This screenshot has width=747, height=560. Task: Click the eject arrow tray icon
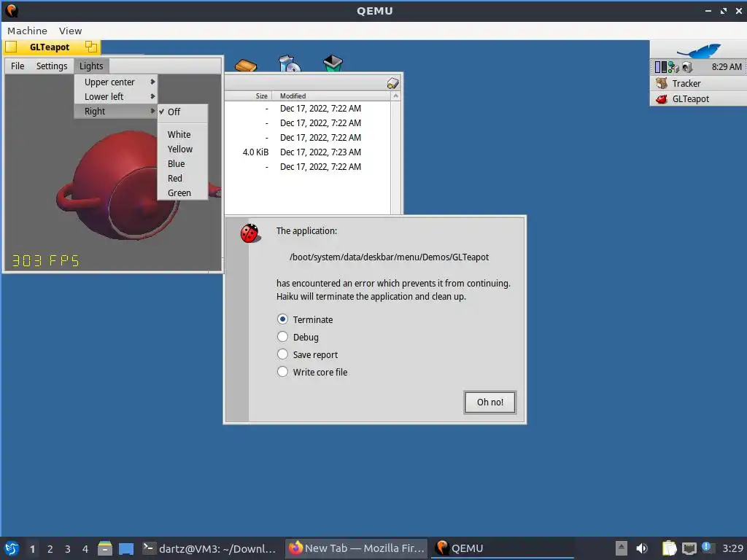click(x=621, y=548)
